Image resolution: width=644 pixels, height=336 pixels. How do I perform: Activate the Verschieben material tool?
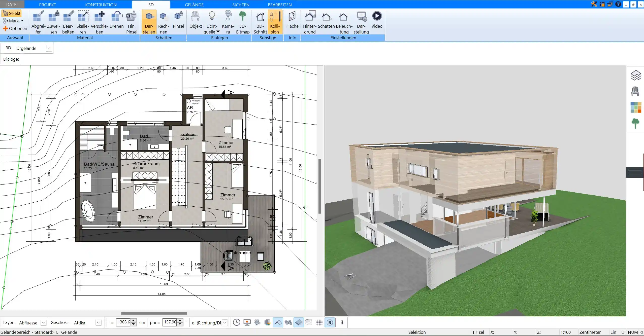coord(99,22)
